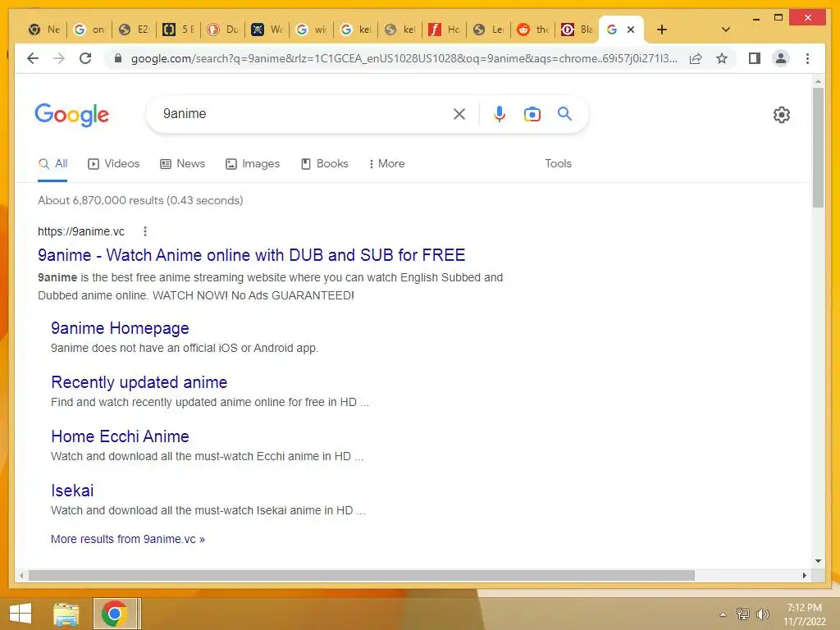Open Chrome profile avatar
The width and height of the screenshot is (840, 630).
coord(781,58)
